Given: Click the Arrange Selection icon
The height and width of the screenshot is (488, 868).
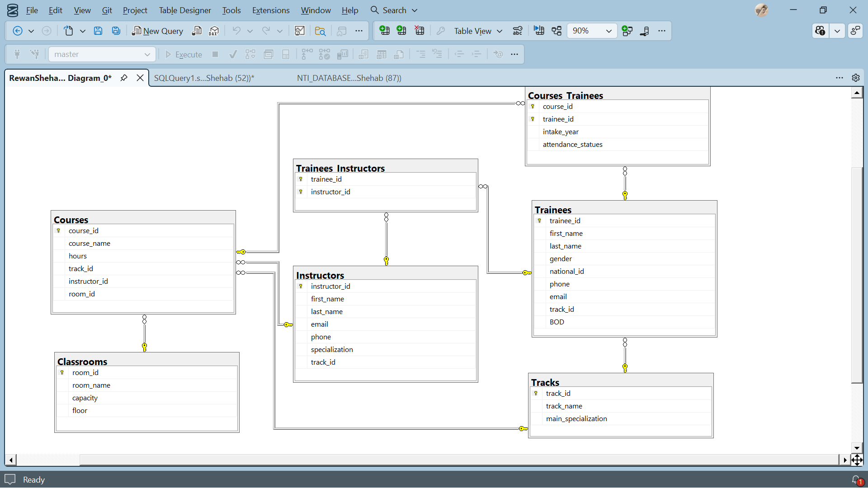Looking at the screenshot, I should coord(539,31).
